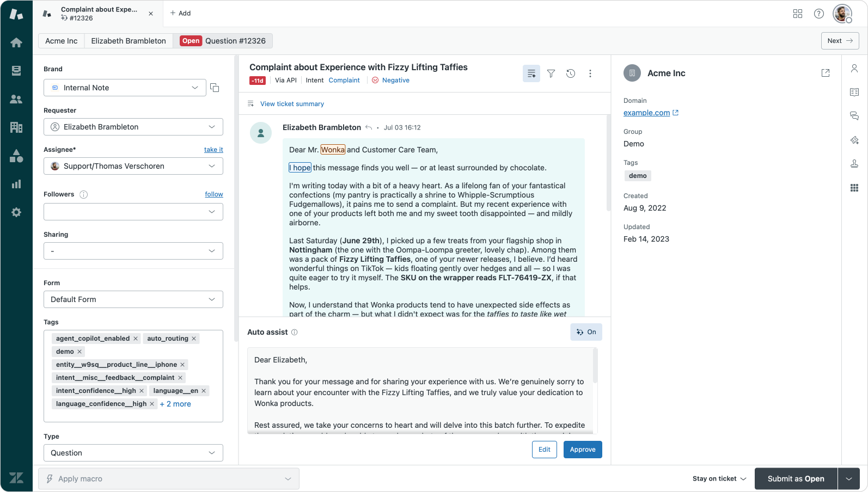Remove the language__en tag
The height and width of the screenshot is (492, 868).
coord(204,391)
